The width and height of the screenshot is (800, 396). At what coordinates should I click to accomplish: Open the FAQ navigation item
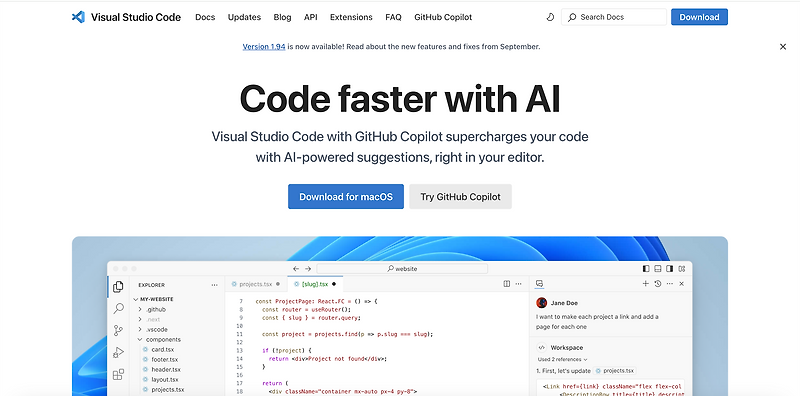(393, 17)
